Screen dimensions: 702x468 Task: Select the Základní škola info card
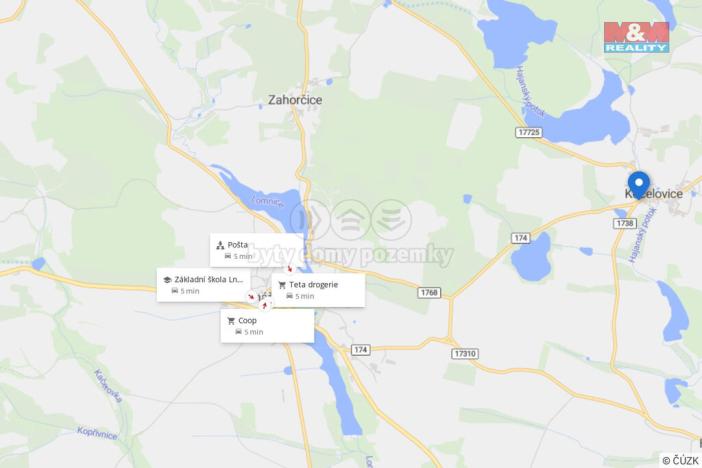click(x=203, y=285)
